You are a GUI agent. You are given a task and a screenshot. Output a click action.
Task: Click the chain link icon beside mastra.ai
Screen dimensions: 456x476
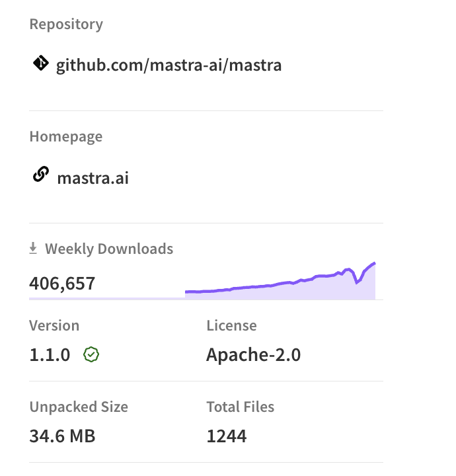pos(41,175)
